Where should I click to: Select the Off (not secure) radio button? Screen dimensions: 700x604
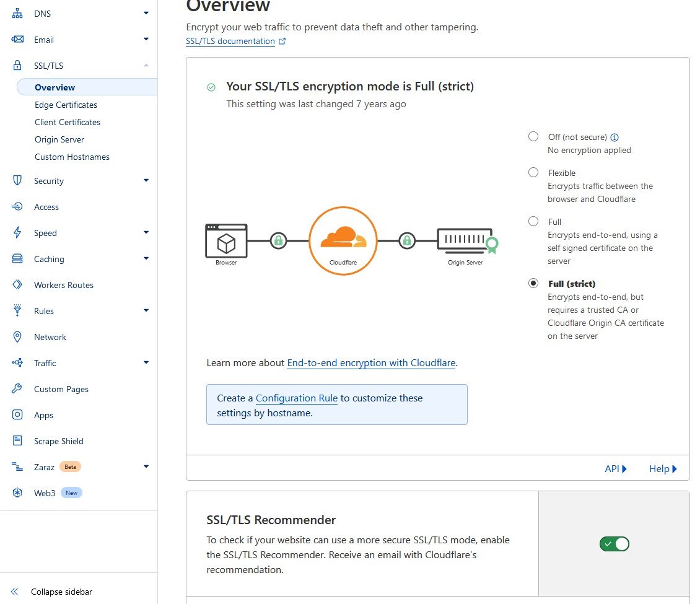[533, 137]
